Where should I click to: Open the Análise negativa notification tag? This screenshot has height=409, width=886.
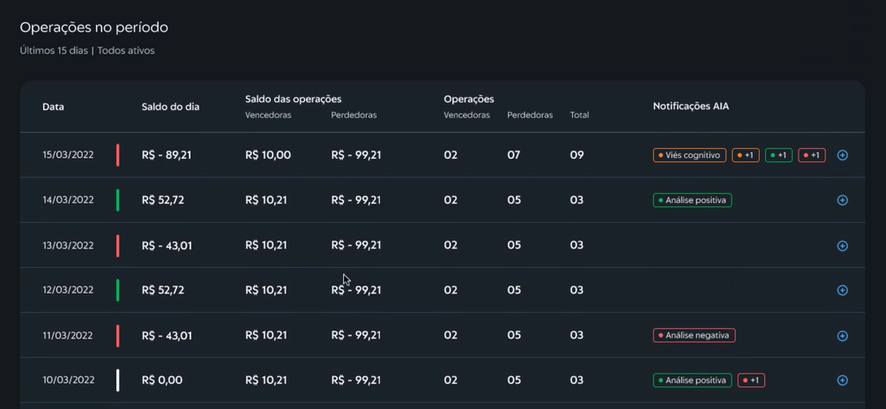coord(694,336)
